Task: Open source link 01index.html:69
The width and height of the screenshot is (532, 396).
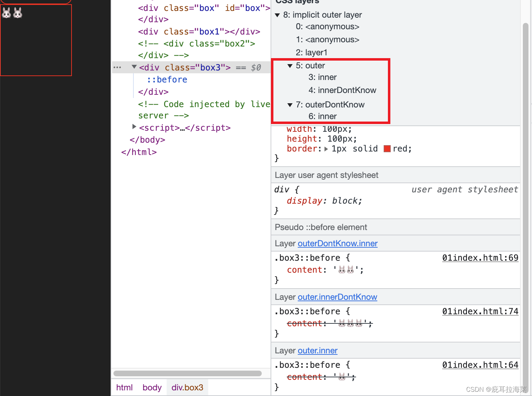Action: [x=480, y=258]
